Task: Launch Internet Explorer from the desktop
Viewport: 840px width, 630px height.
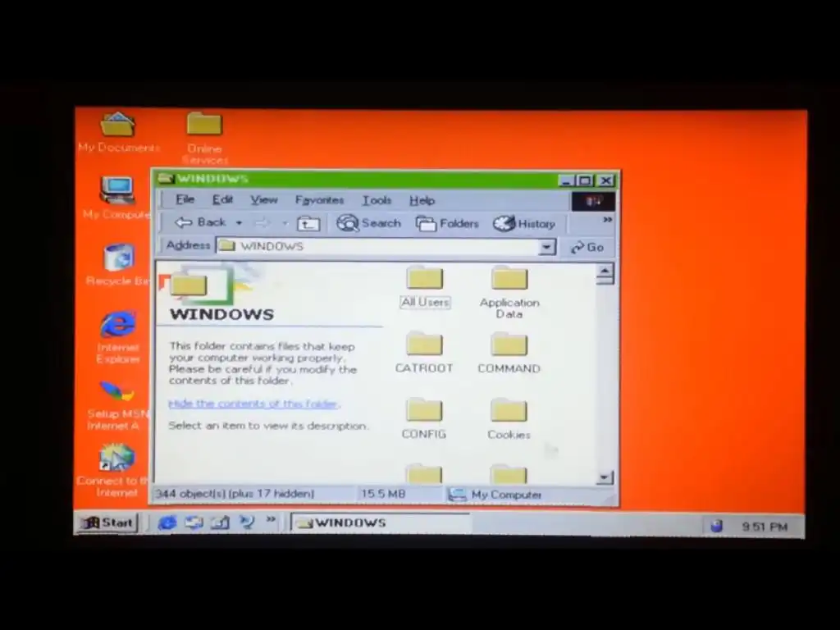Action: tap(118, 337)
